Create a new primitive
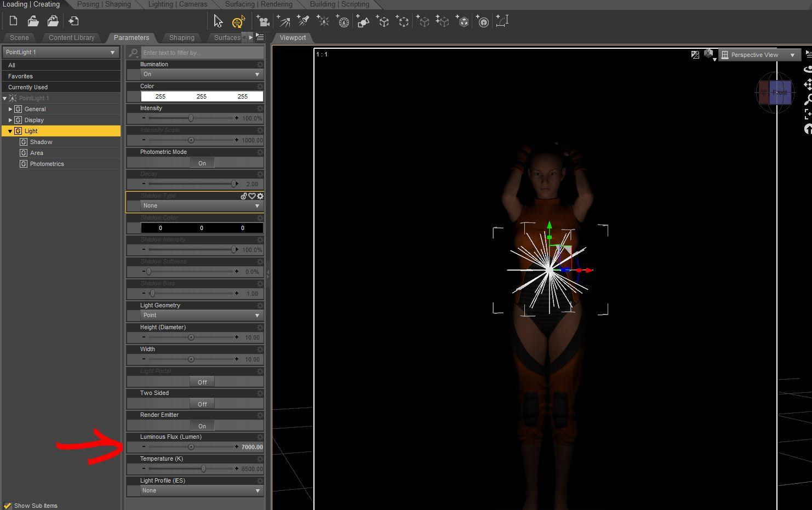The width and height of the screenshot is (812, 510). [363, 21]
